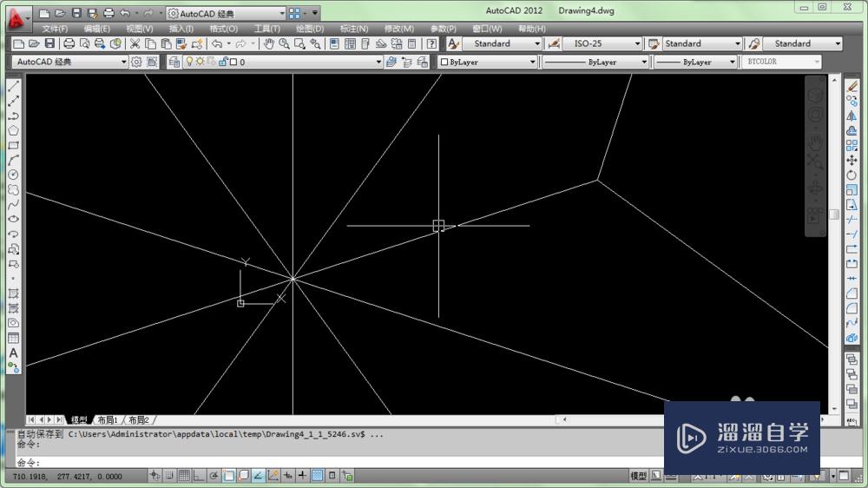Toggle Transparency display in status bar
Screen dimensions: 868x488
coord(317,475)
